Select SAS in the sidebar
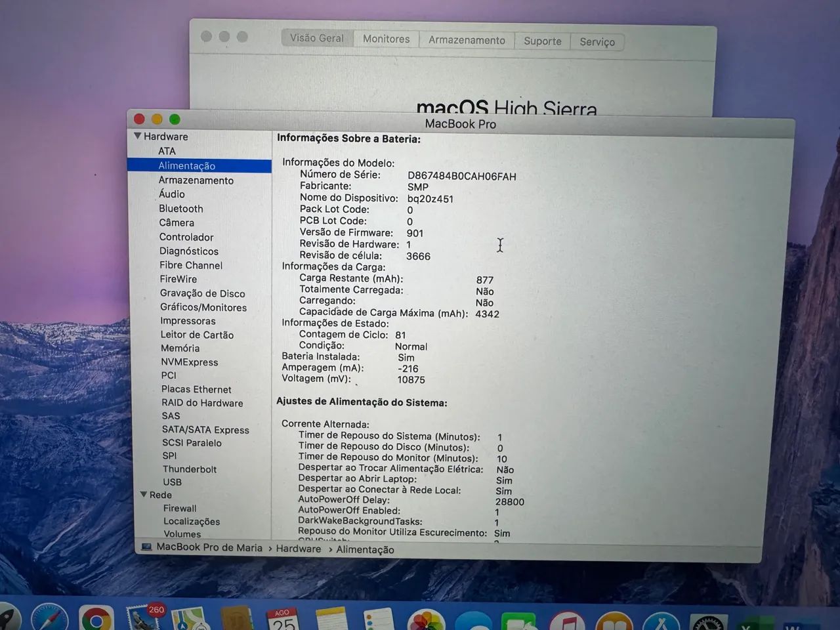840x630 pixels. click(171, 416)
